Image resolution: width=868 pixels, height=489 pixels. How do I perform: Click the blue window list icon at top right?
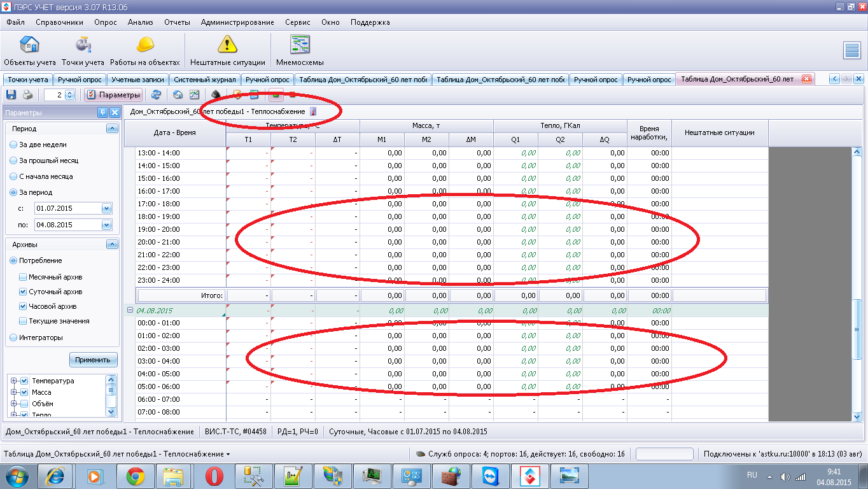click(x=852, y=50)
